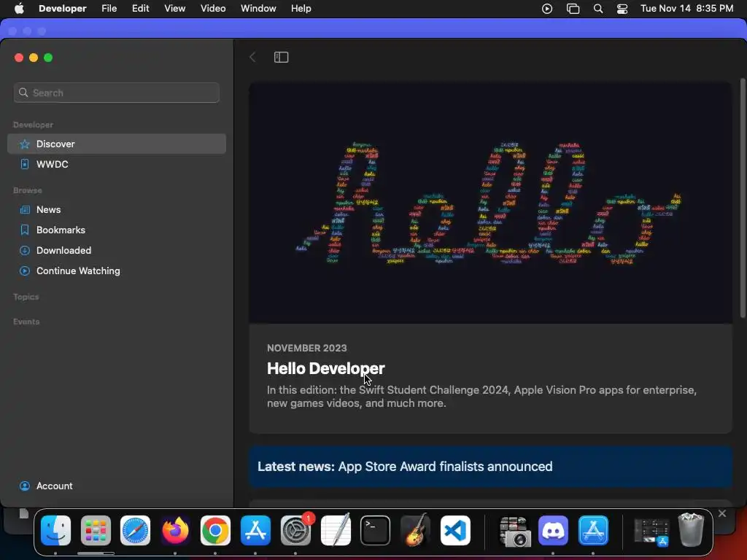Launch Google Chrome from the Dock
The width and height of the screenshot is (747, 560).
pyautogui.click(x=215, y=531)
